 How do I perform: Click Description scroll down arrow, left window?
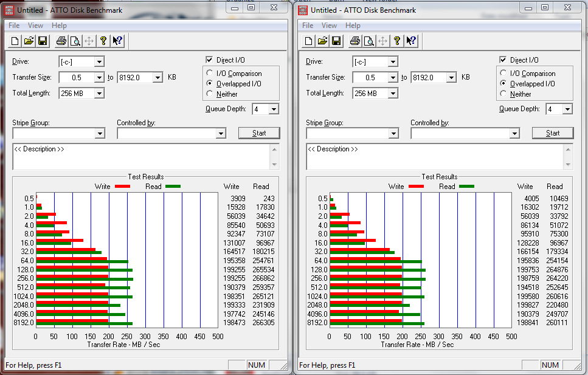point(274,165)
